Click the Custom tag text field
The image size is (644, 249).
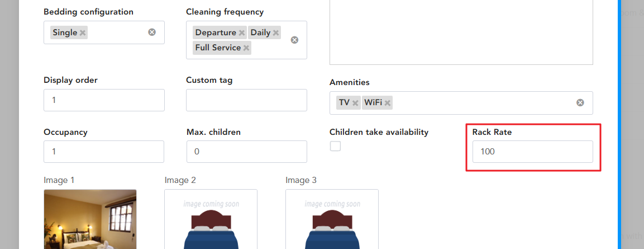(246, 100)
